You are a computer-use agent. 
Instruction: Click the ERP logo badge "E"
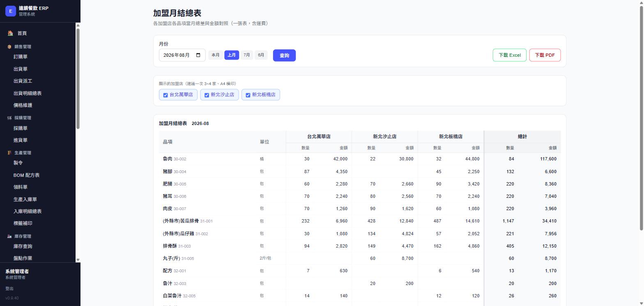11,11
